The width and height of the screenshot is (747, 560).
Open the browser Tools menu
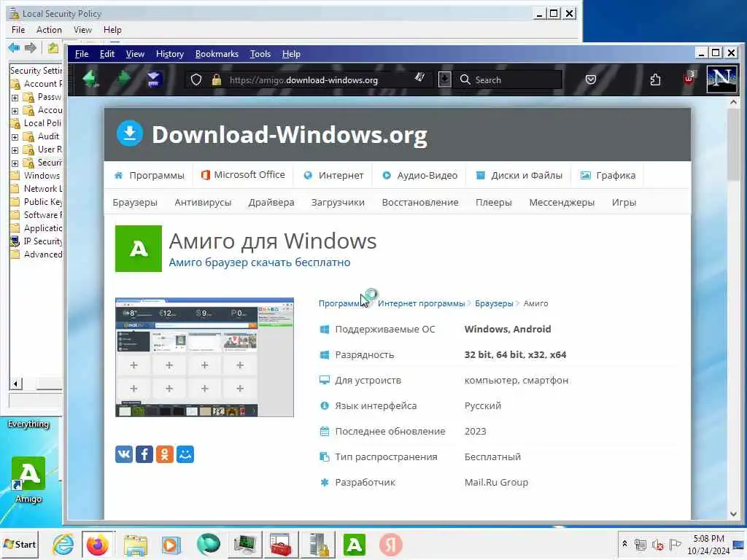coord(260,54)
